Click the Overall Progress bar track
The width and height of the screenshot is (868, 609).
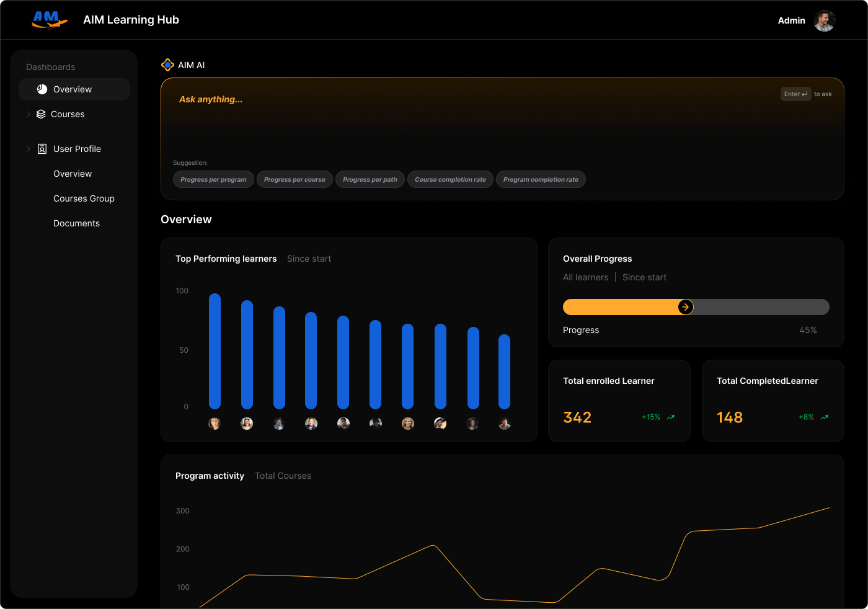coord(696,307)
